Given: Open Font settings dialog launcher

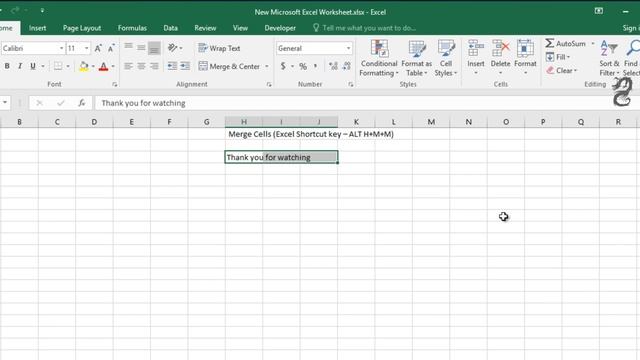Looking at the screenshot, I should coord(115,84).
